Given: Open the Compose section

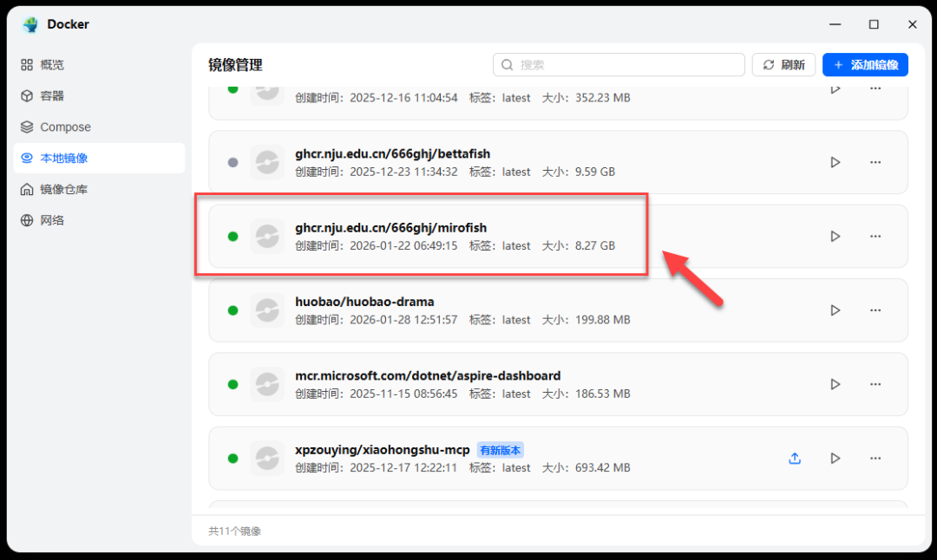Looking at the screenshot, I should tap(99, 127).
